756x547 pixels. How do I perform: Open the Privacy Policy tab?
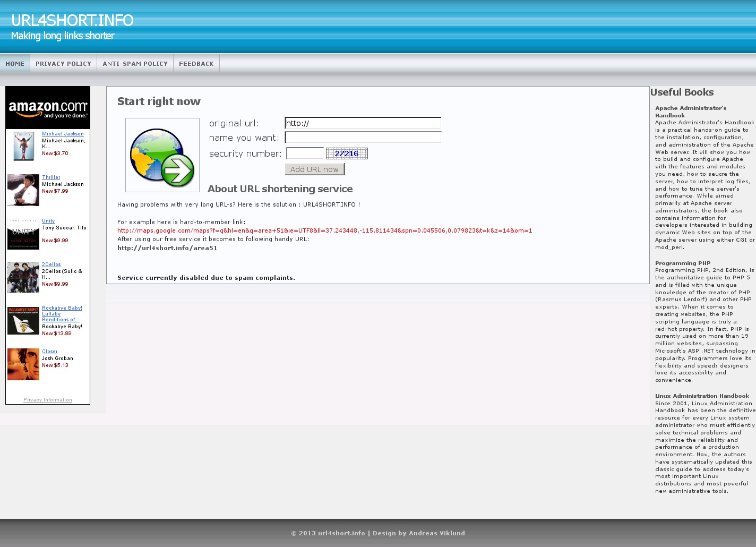point(63,64)
